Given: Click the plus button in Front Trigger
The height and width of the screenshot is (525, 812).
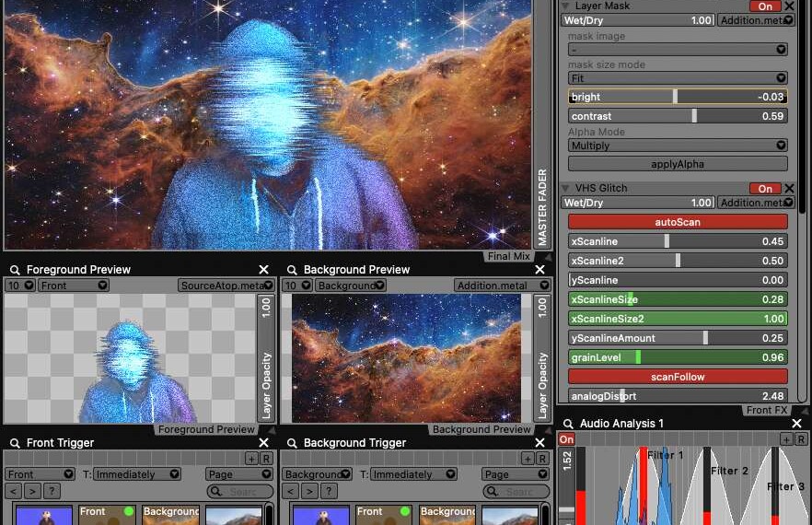Looking at the screenshot, I should click(251, 458).
